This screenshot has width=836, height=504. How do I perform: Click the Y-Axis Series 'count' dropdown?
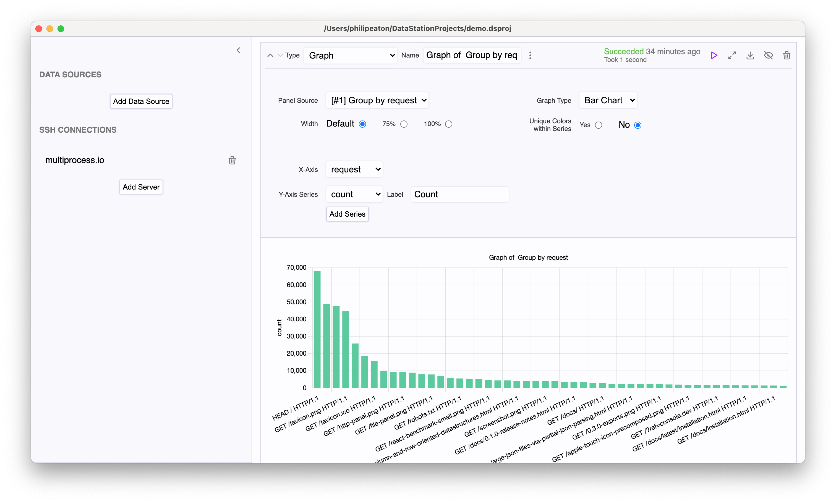(354, 194)
